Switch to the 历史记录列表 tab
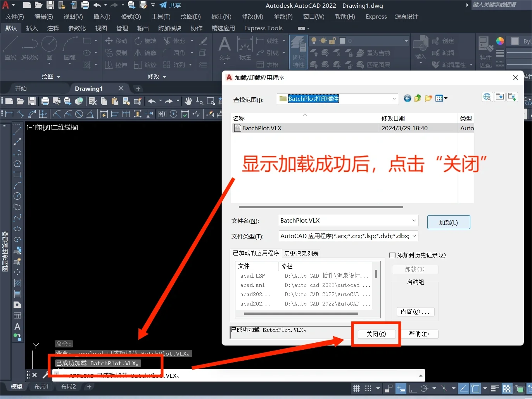Image resolution: width=532 pixels, height=399 pixels. point(301,254)
